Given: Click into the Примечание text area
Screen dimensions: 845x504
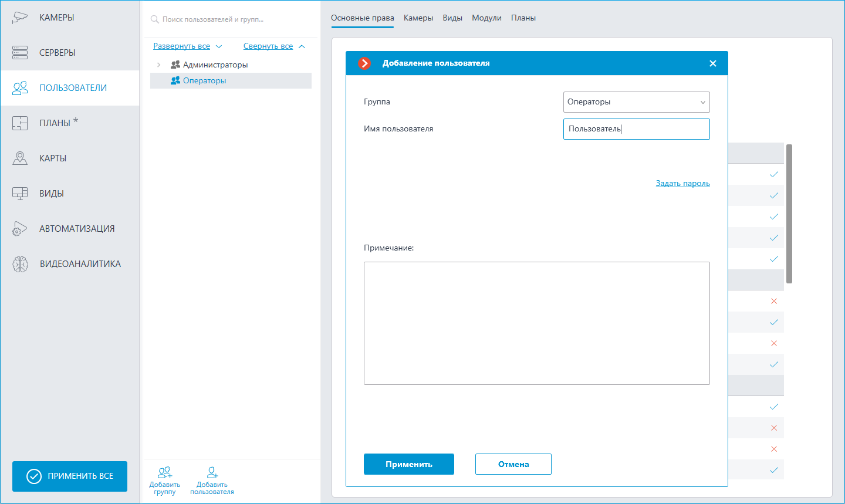Looking at the screenshot, I should point(537,323).
